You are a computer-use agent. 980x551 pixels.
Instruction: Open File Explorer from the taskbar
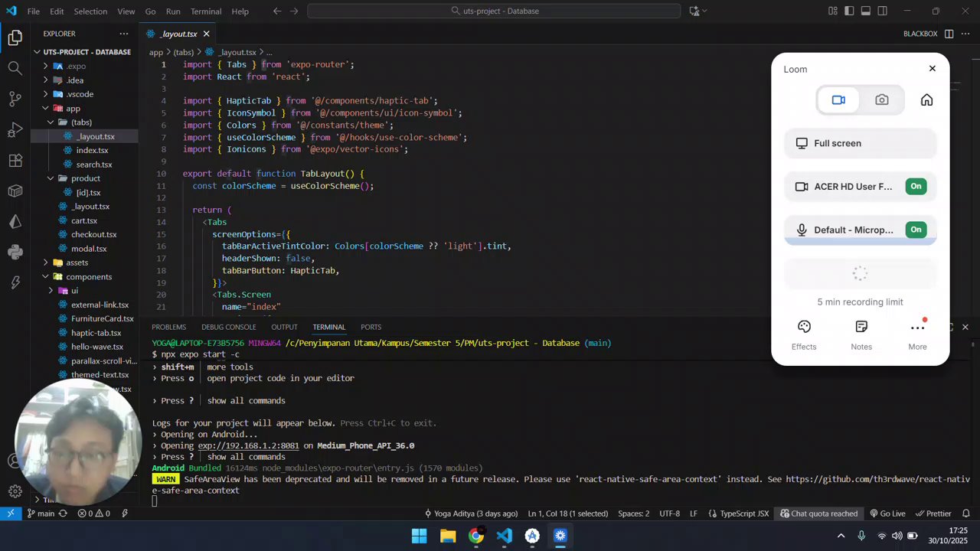click(x=448, y=536)
